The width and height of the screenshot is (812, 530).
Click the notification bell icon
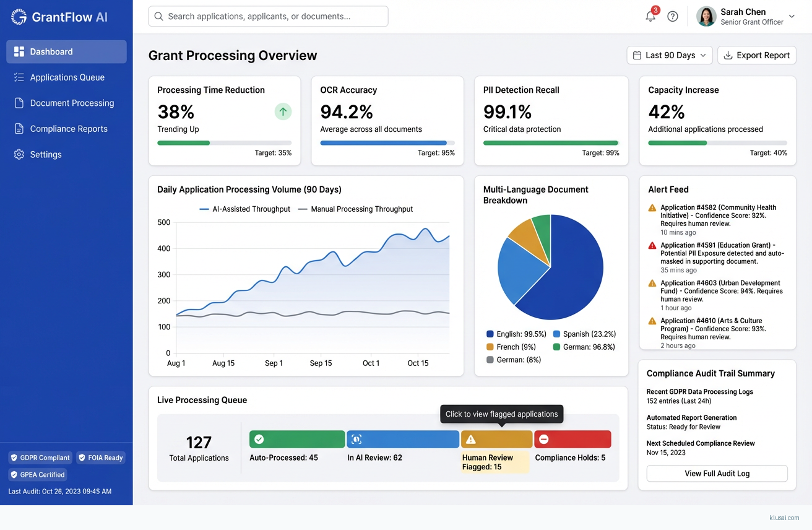pyautogui.click(x=650, y=17)
